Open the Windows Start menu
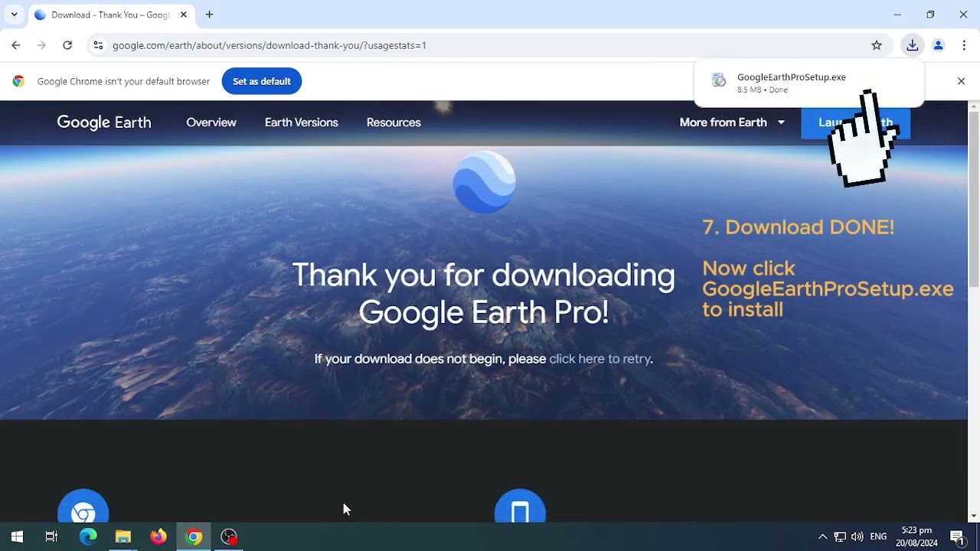Viewport: 980px width, 551px height. click(x=17, y=537)
